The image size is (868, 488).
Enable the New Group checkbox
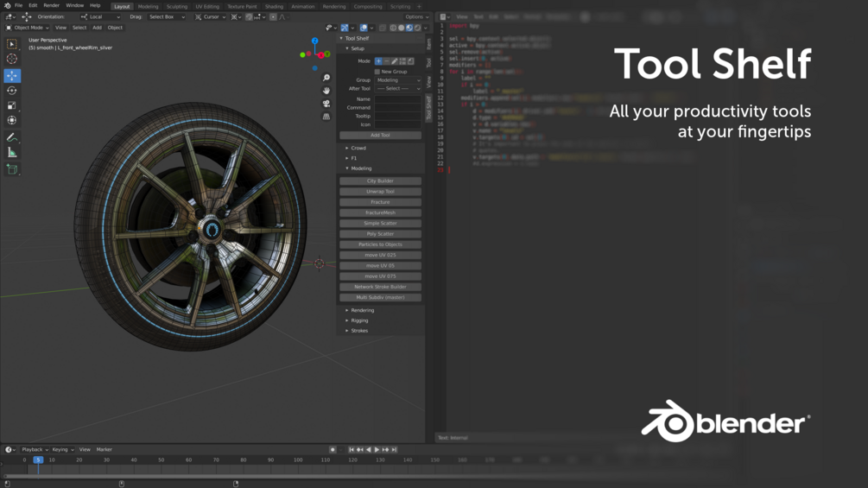[377, 72]
